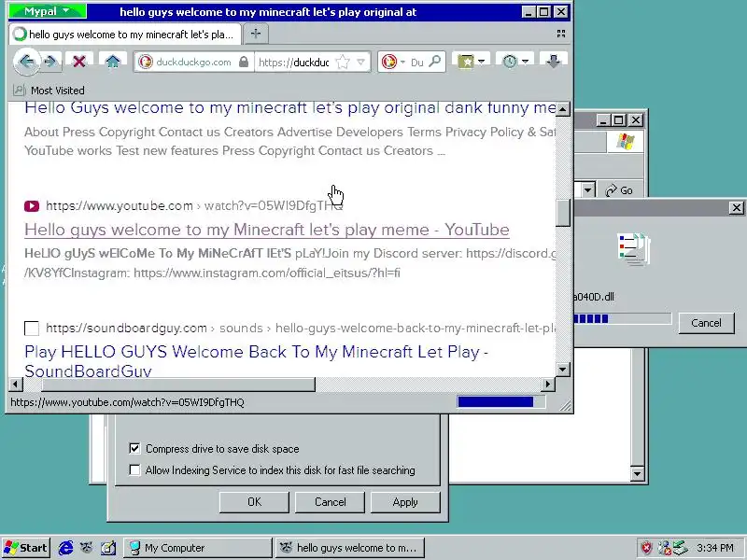Open the SoundBoardGuy 'Play HELLO GUYS' result link
747x560 pixels.
256,361
